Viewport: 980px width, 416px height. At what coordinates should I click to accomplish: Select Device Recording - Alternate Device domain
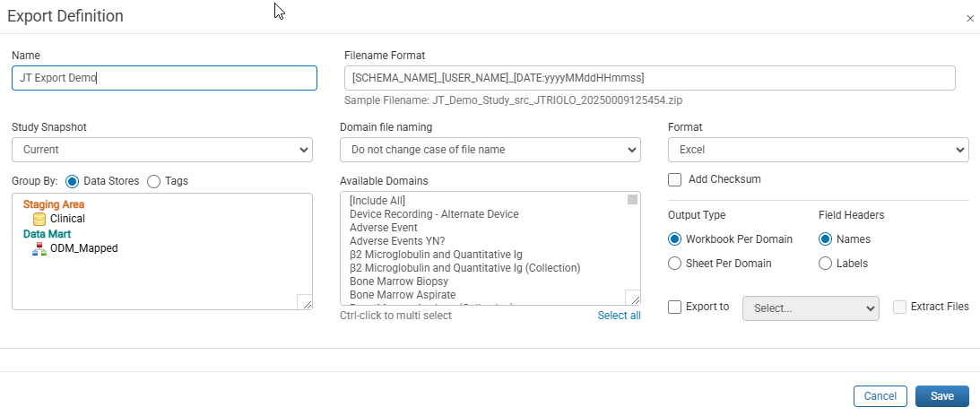point(434,213)
